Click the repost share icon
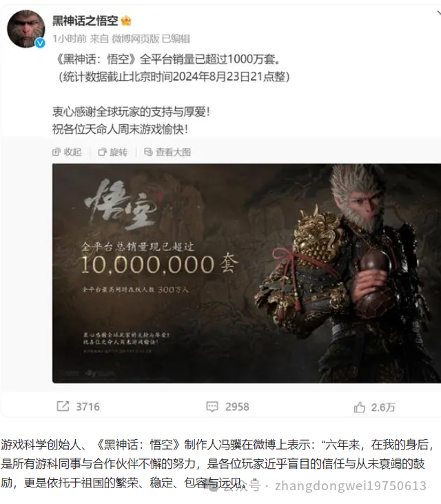 63,406
